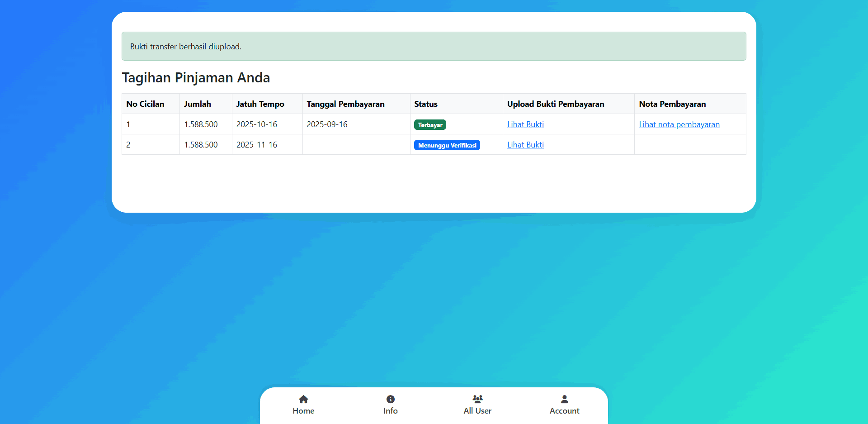Click the Nota Pembayaran column header
Image resolution: width=868 pixels, height=424 pixels.
pyautogui.click(x=672, y=104)
